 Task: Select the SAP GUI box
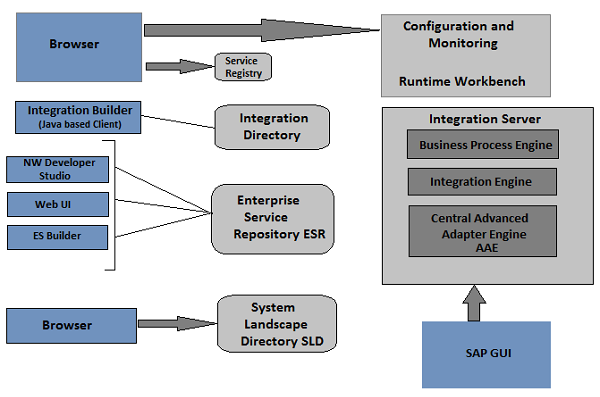[486, 355]
